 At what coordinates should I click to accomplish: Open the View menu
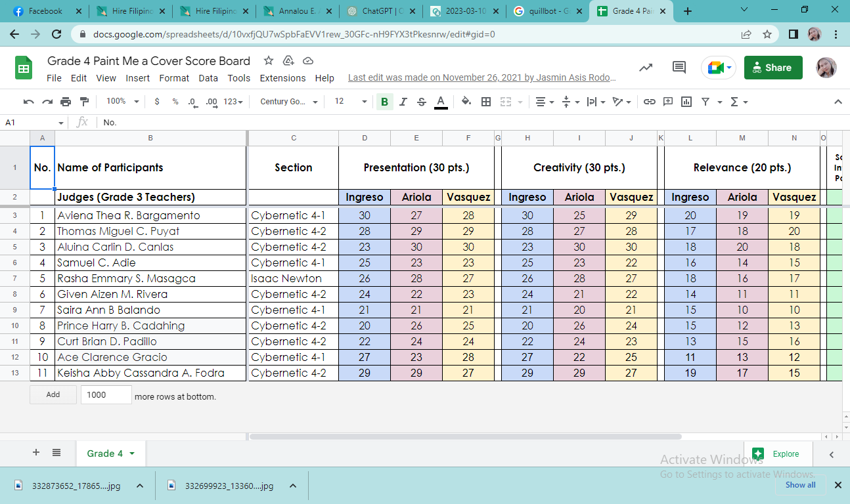click(x=106, y=77)
